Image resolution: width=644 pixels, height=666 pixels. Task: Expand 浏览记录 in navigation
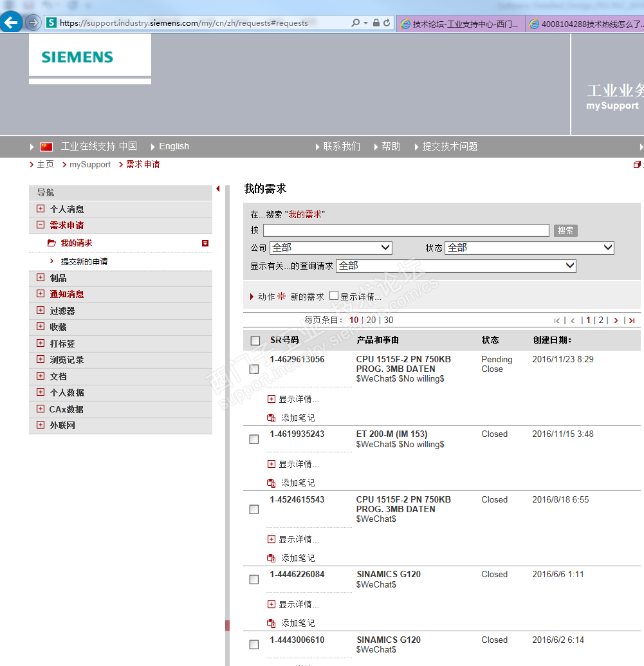(x=41, y=359)
